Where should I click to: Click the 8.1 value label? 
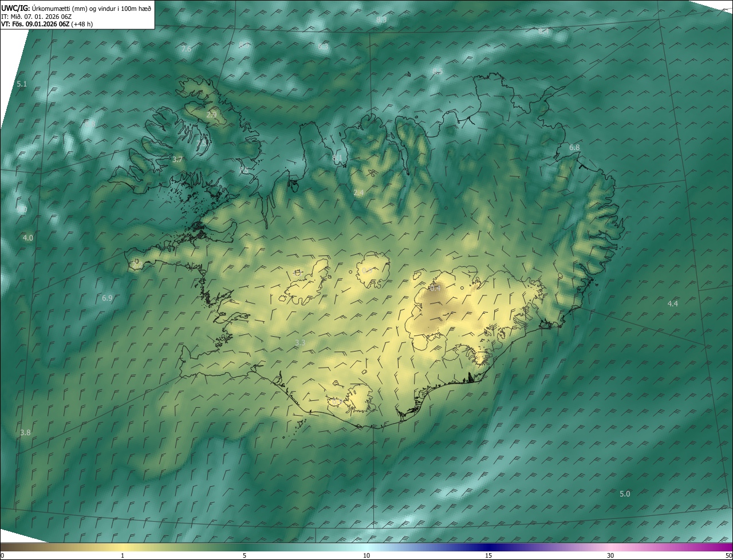coord(337,158)
